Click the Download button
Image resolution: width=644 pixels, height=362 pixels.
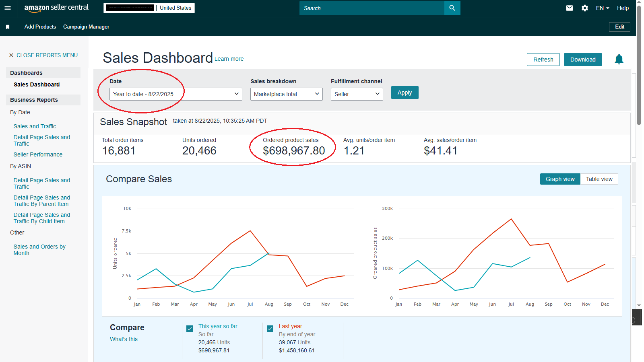[583, 60]
